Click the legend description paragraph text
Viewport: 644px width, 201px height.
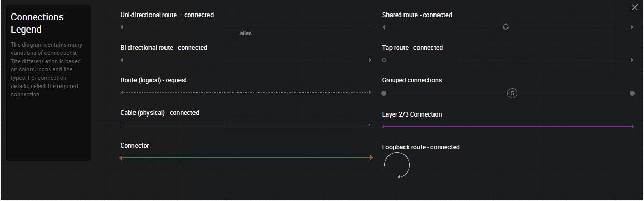click(x=47, y=69)
